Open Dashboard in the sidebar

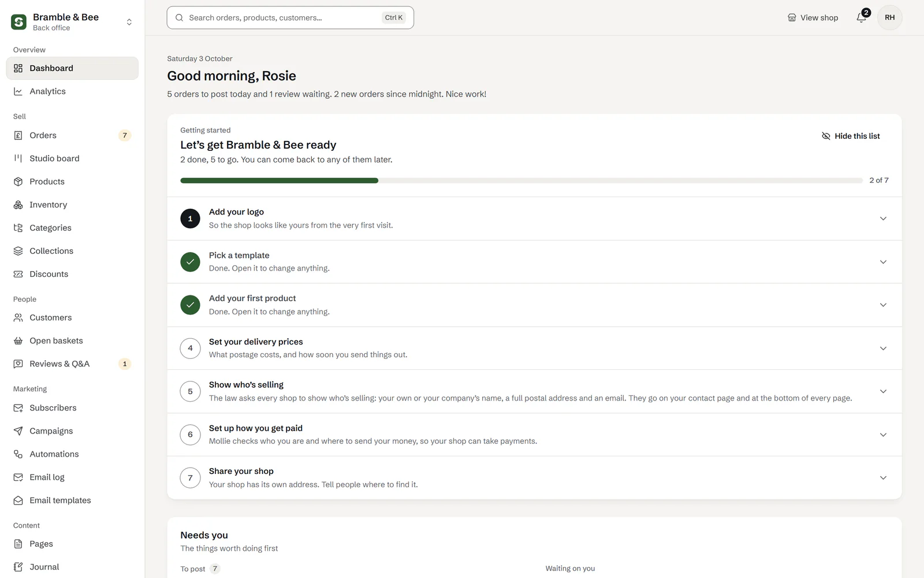click(72, 68)
